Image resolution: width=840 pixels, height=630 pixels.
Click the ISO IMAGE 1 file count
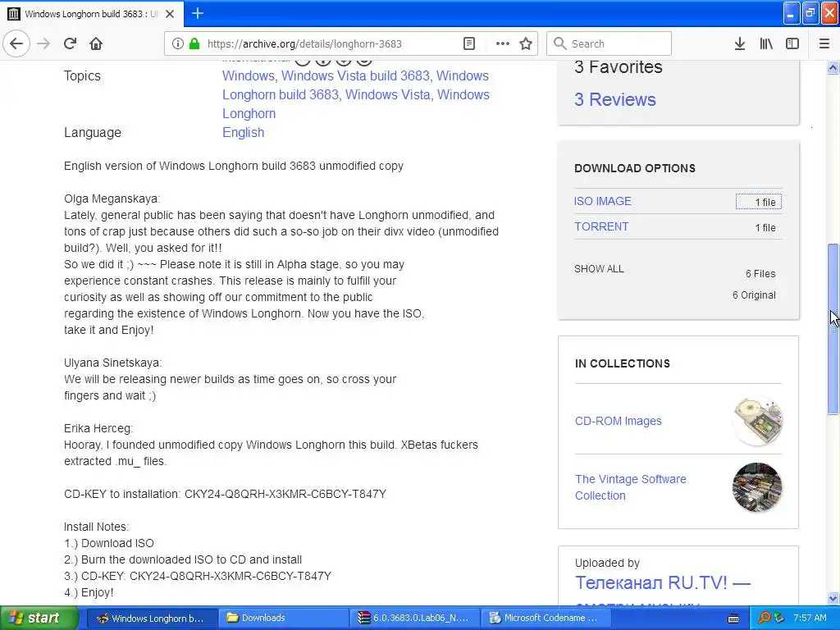(759, 202)
